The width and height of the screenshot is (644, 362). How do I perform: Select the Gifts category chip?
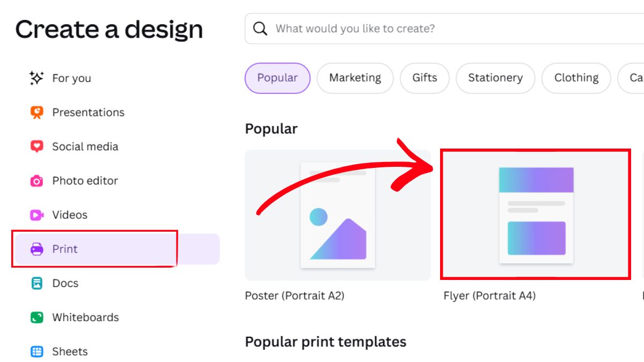pos(425,78)
